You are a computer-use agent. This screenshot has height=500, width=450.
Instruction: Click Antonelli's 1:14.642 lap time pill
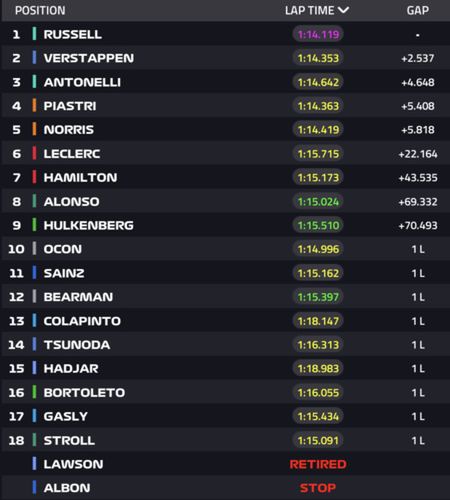(x=318, y=82)
